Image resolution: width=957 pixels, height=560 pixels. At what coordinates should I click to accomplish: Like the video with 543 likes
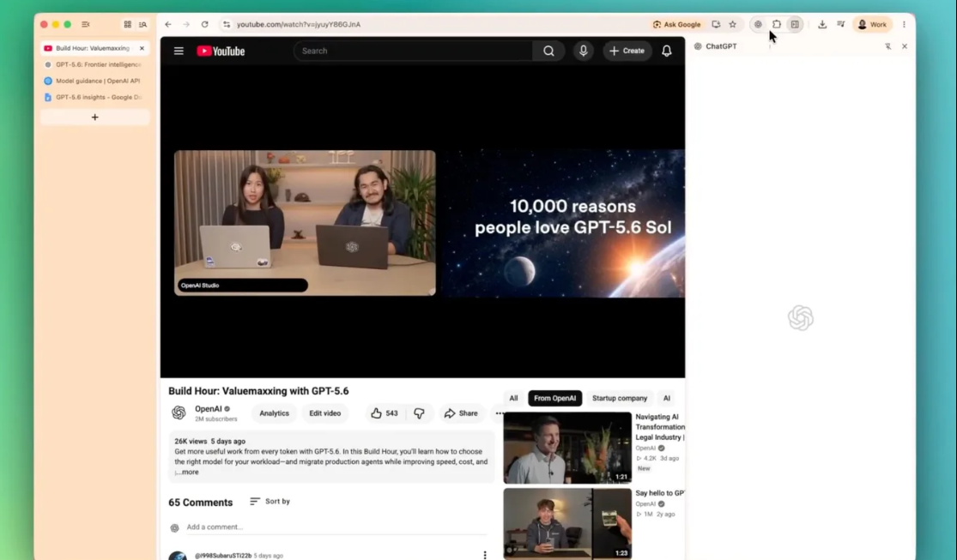[x=384, y=413]
